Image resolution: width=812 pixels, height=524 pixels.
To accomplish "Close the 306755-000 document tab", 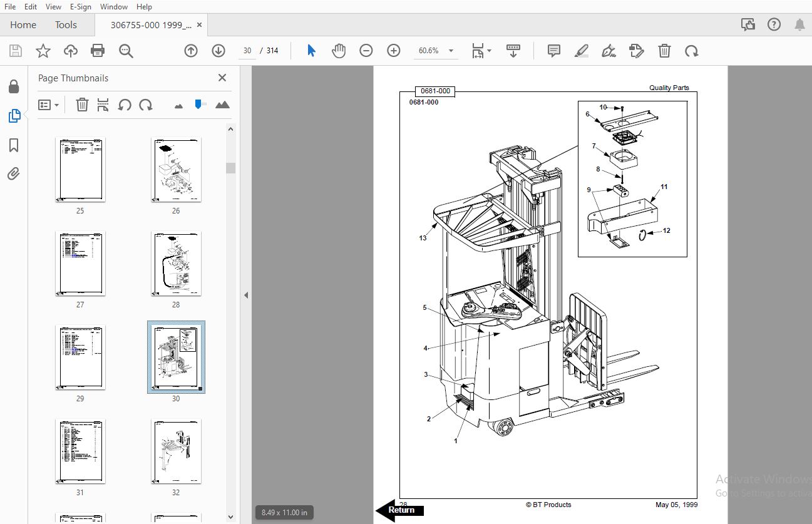I will [199, 24].
